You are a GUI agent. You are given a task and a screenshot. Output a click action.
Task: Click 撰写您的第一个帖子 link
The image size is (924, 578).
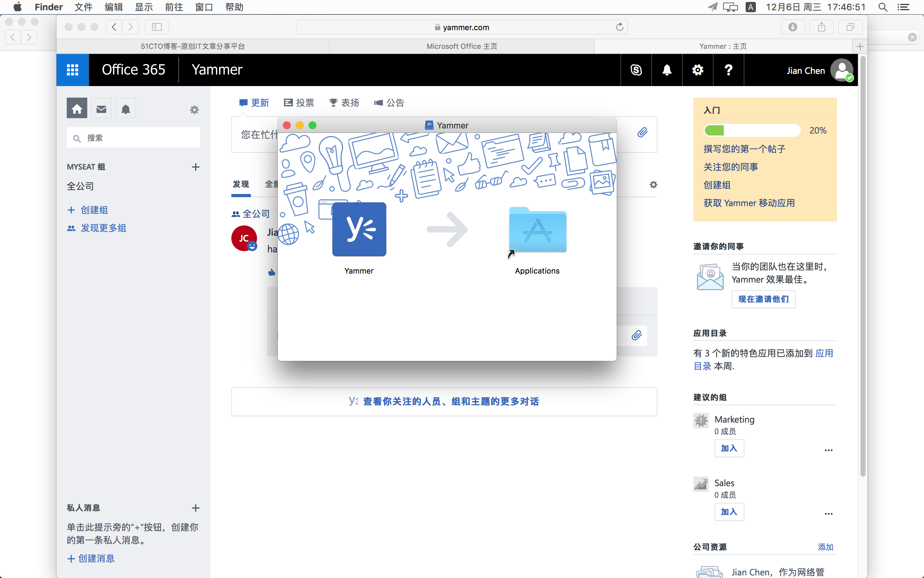coord(745,149)
